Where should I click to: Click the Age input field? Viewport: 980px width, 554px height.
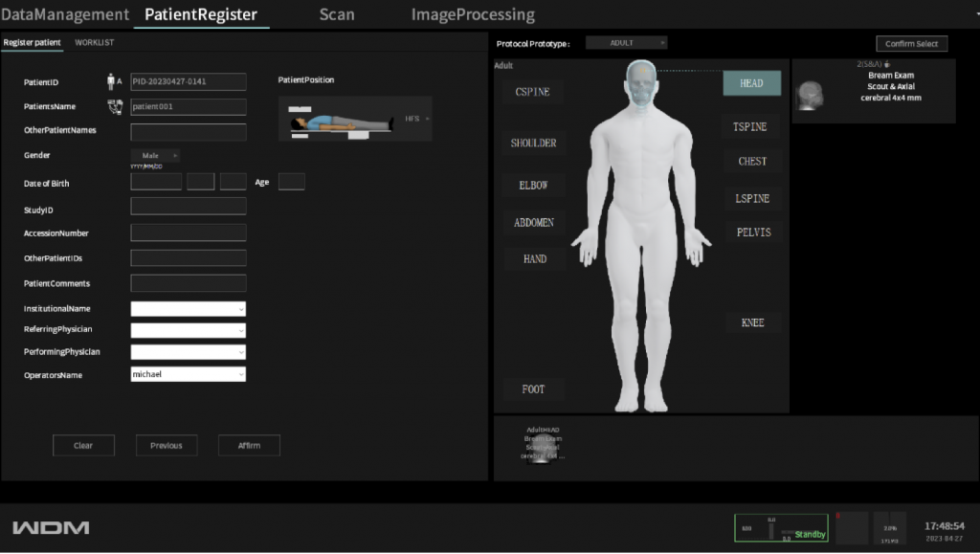[291, 182]
